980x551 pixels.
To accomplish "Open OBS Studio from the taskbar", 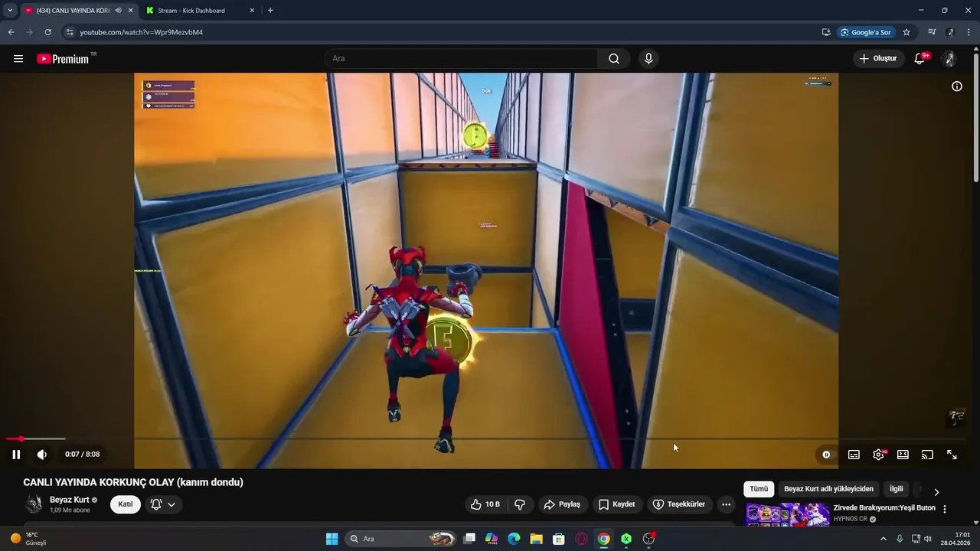I will point(649,539).
